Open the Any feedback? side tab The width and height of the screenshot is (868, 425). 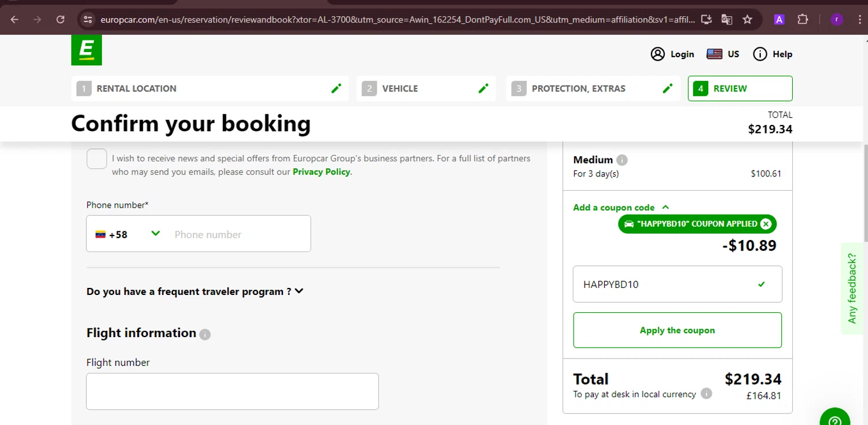[851, 288]
